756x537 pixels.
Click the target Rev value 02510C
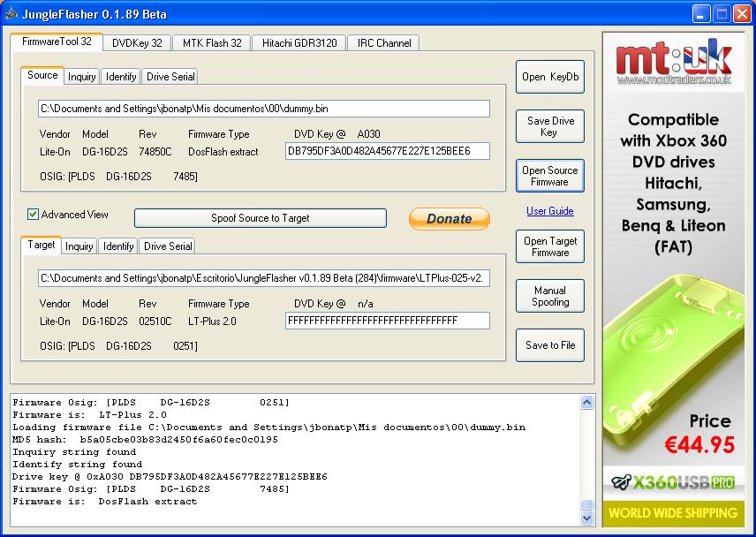click(155, 321)
